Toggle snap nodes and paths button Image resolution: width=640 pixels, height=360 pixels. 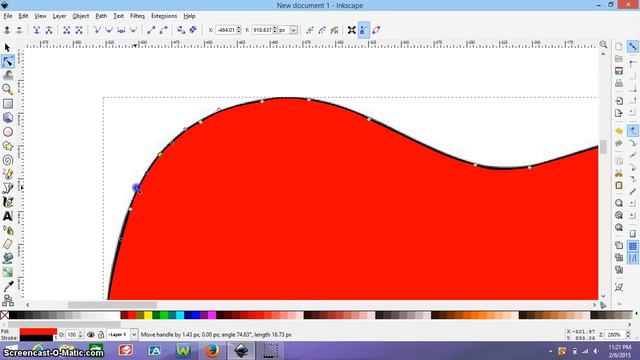click(633, 131)
